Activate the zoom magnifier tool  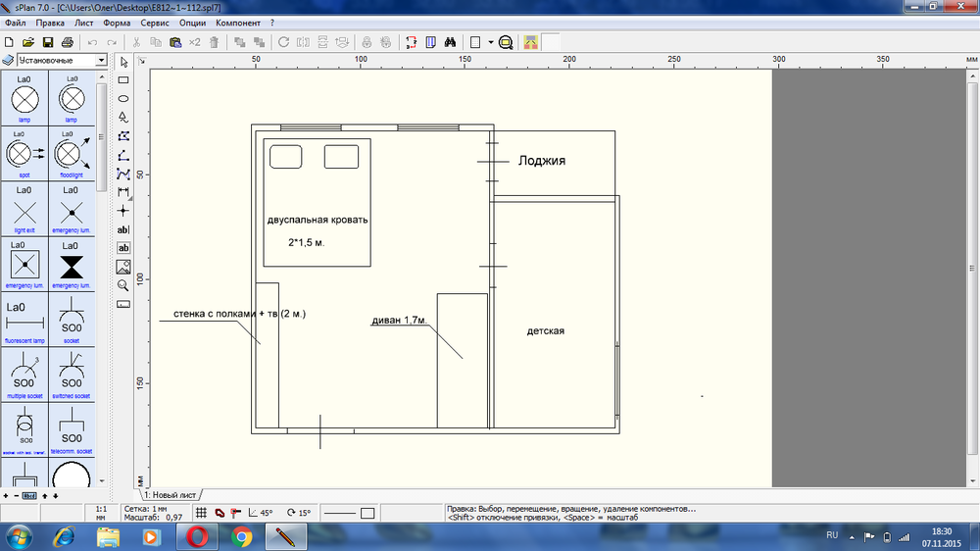point(123,285)
